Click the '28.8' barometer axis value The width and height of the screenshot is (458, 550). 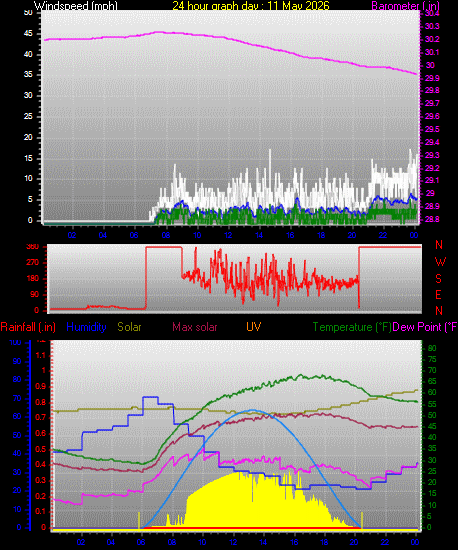tap(432, 219)
